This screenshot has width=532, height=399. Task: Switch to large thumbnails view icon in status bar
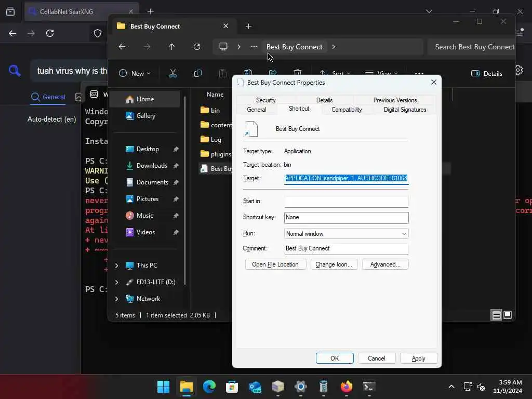click(x=508, y=315)
